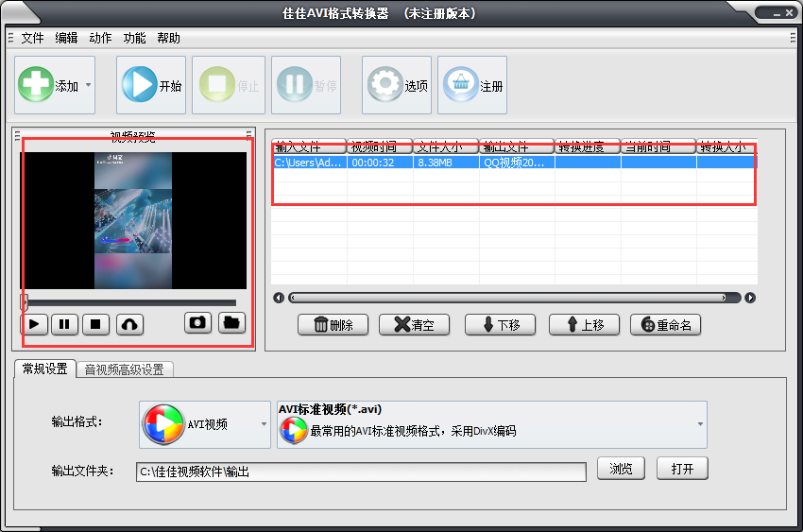Click the green Add (添加) plus icon
803x532 pixels.
click(x=35, y=85)
